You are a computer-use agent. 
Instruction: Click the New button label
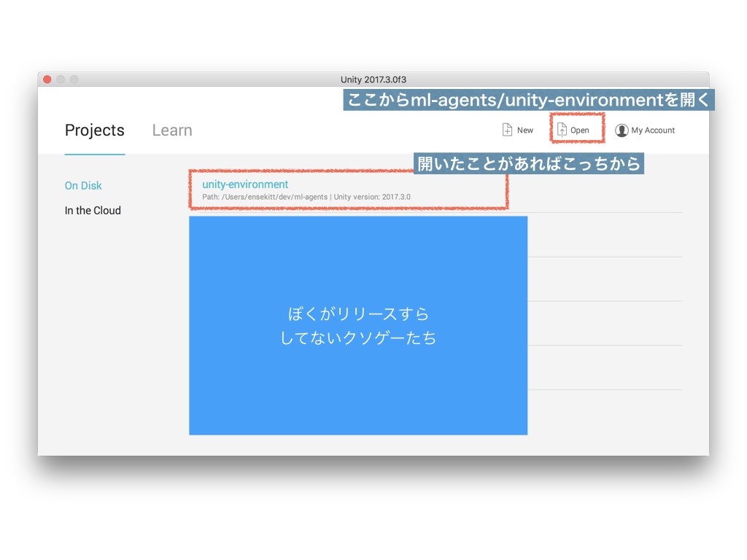coord(525,130)
